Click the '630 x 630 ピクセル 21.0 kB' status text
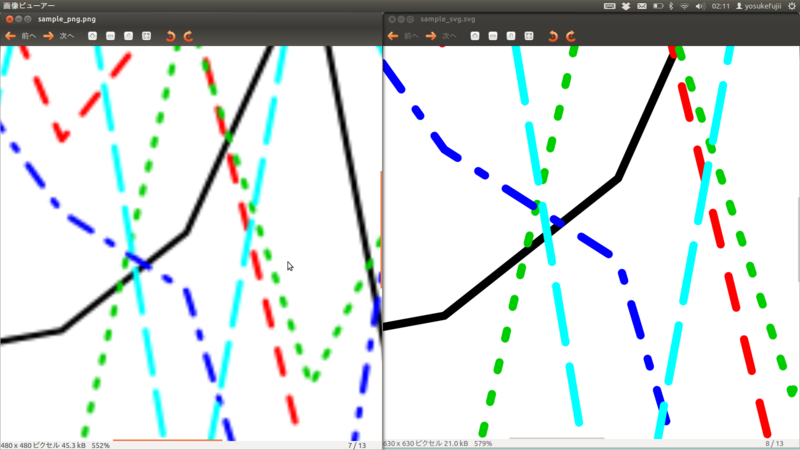 pyautogui.click(x=426, y=444)
